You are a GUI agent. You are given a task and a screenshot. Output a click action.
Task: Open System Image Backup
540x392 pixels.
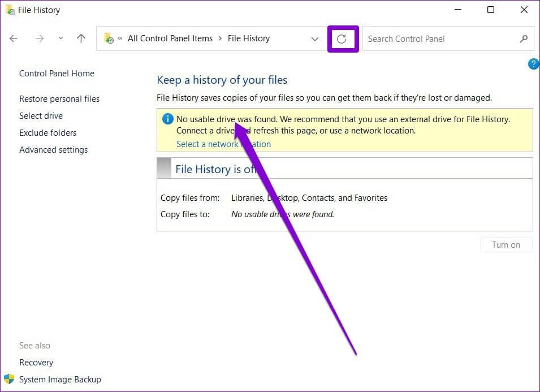(60, 379)
